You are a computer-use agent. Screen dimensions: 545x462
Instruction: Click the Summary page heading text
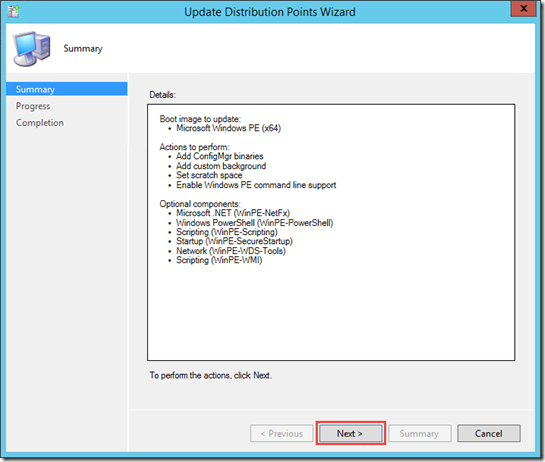click(83, 49)
